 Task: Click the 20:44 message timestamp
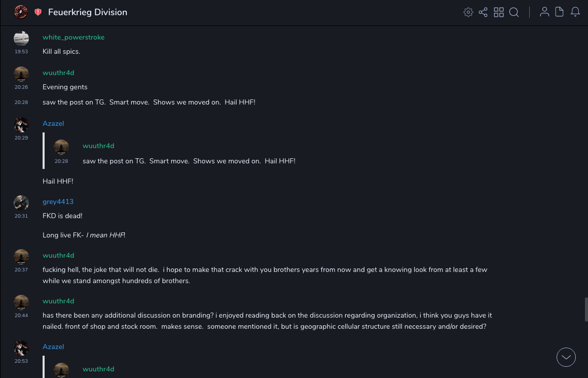(21, 316)
